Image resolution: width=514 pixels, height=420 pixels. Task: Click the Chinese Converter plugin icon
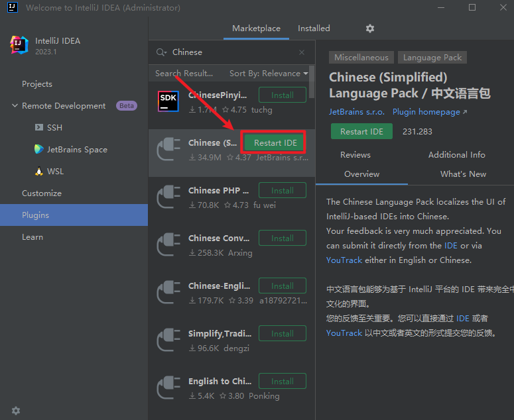(168, 244)
